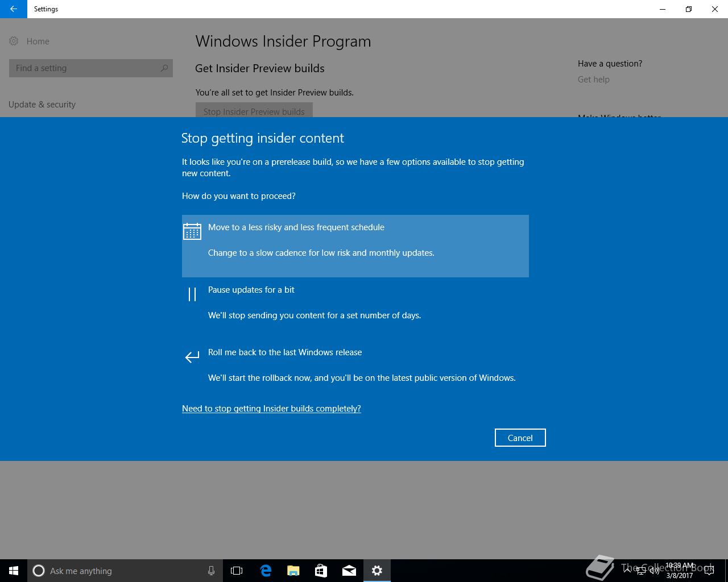Activate Cortana microphone icon

211,571
